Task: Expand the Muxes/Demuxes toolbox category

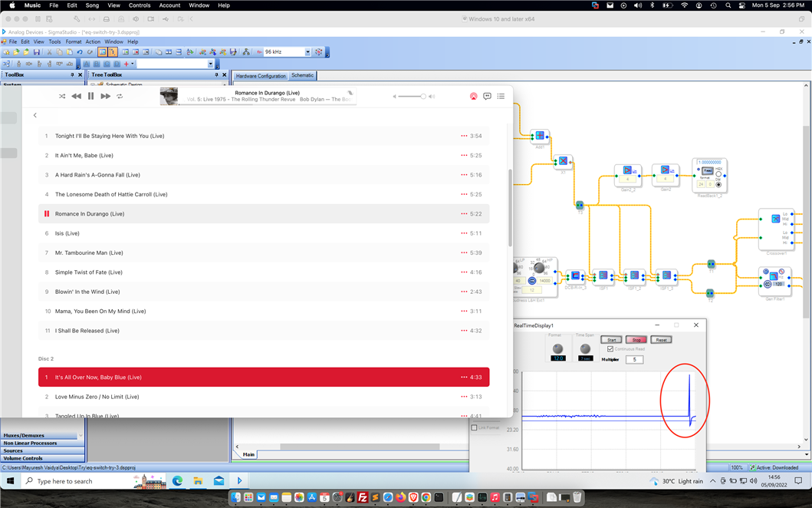Action: pyautogui.click(x=42, y=435)
